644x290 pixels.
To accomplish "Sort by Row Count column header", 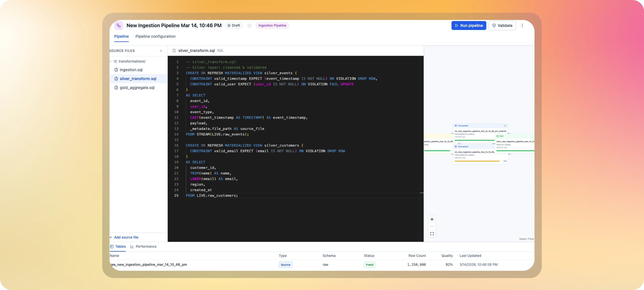I will tap(417, 256).
